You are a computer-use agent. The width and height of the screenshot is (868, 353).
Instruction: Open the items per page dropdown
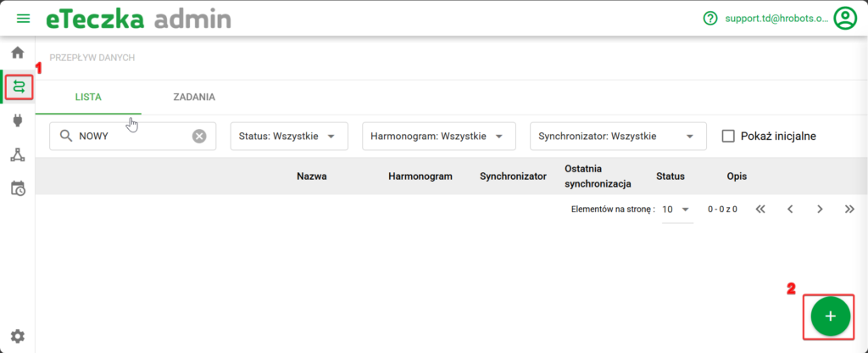coord(676,209)
